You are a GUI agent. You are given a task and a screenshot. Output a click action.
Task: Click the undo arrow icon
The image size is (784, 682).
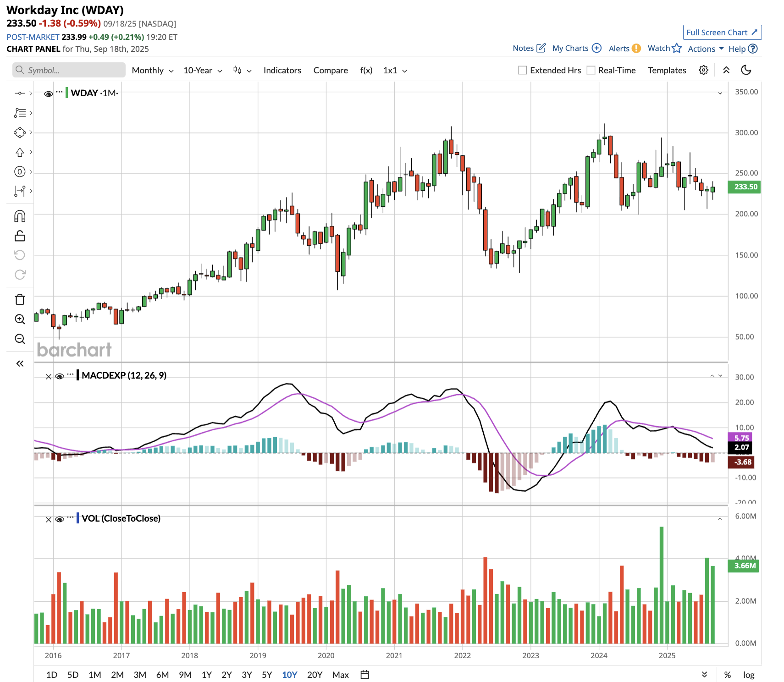(20, 255)
